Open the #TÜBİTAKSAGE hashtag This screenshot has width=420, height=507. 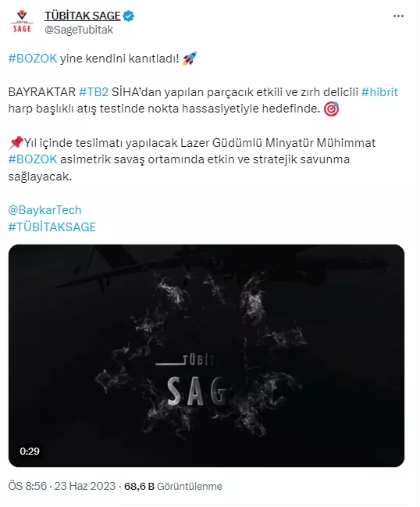[52, 227]
